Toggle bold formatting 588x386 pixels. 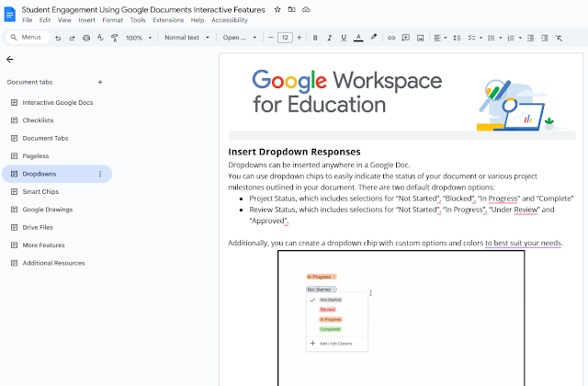pos(315,38)
